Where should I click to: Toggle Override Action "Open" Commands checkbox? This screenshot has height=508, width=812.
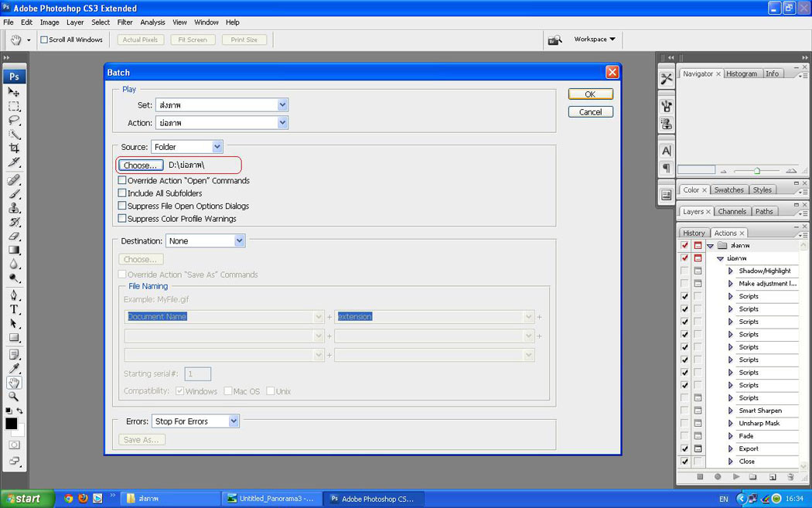point(122,181)
